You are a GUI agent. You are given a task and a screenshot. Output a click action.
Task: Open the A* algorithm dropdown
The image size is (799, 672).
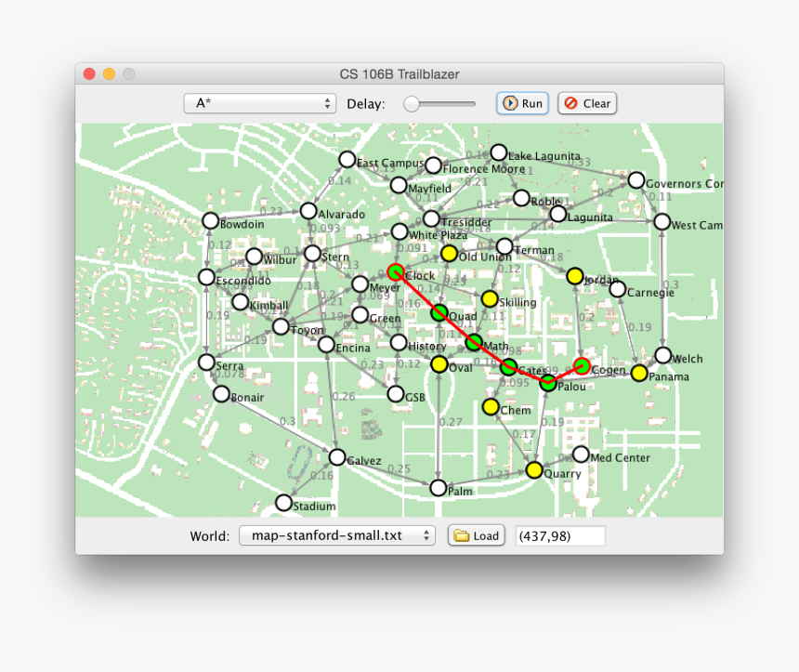tap(260, 103)
